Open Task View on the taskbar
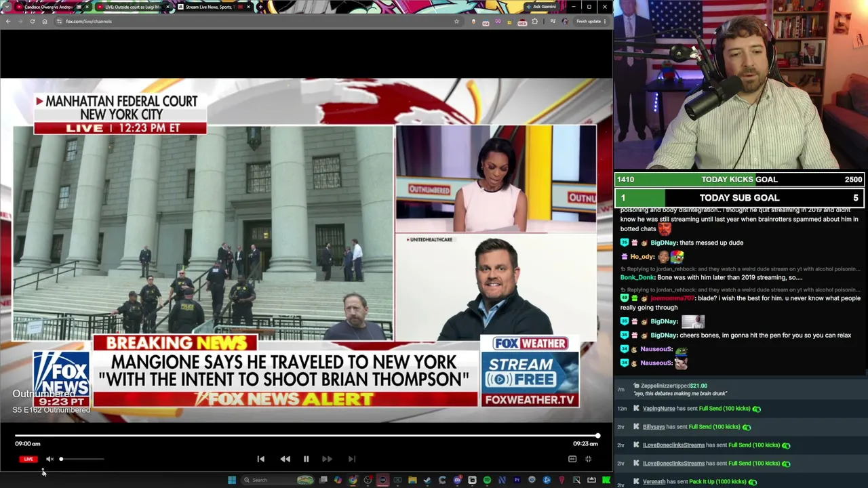868x488 pixels. click(323, 480)
